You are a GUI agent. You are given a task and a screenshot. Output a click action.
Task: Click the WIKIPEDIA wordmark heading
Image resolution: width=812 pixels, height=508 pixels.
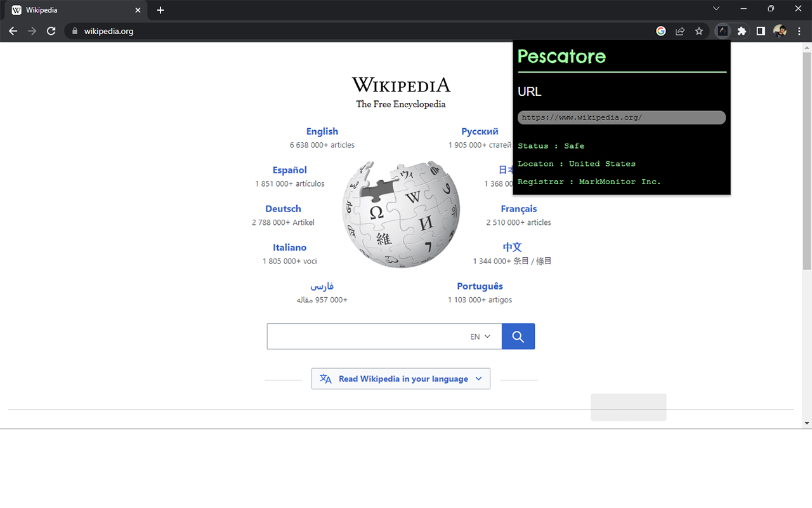[401, 84]
